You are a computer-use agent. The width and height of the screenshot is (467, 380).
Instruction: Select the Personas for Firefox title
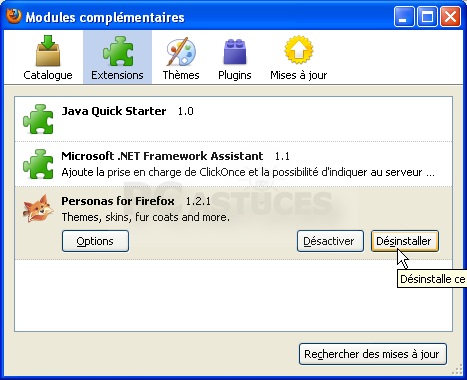(x=118, y=201)
